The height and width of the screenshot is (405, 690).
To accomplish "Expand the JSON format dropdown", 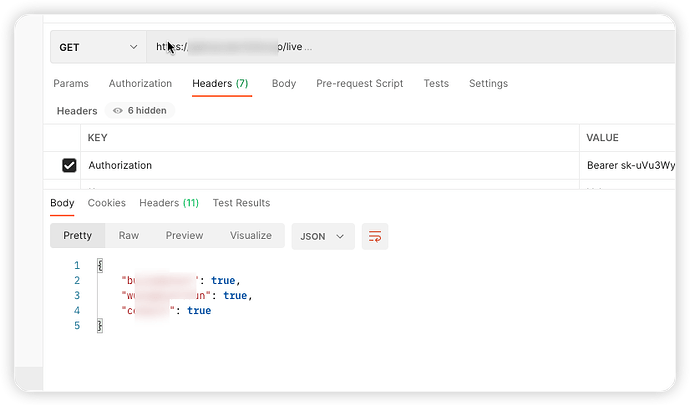I will (x=322, y=236).
